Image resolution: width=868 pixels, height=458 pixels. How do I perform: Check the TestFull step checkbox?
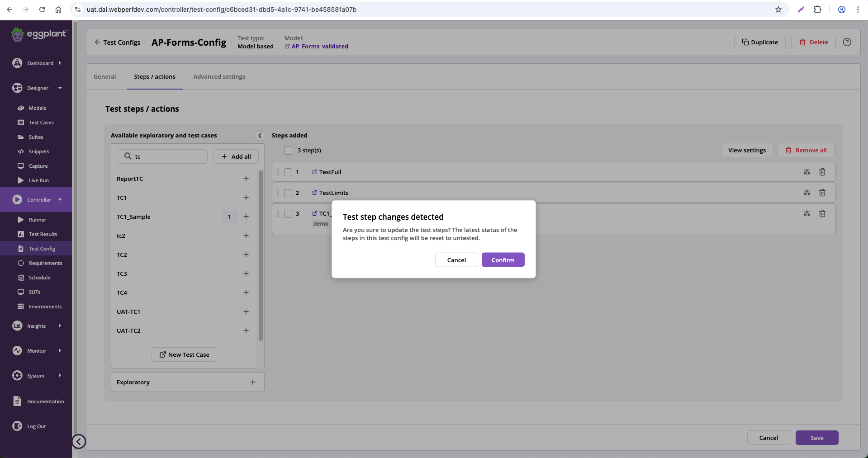(288, 172)
